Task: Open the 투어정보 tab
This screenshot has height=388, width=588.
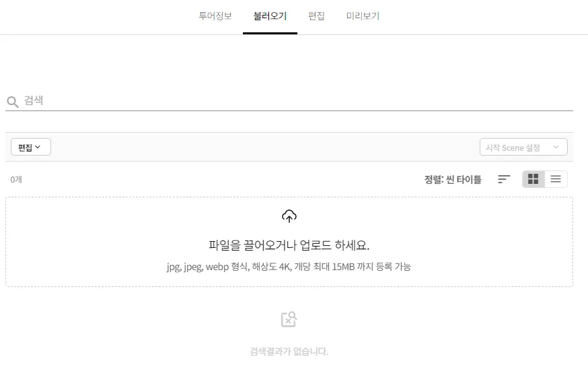Action: coord(215,16)
